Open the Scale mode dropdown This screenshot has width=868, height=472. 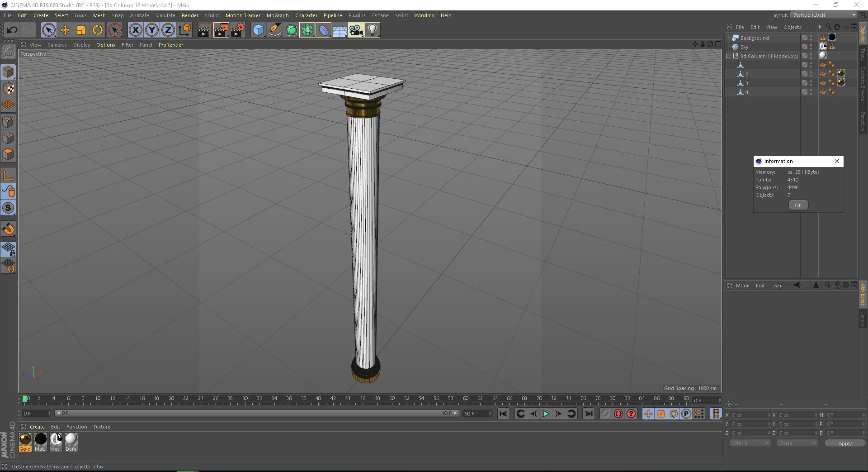pos(797,443)
